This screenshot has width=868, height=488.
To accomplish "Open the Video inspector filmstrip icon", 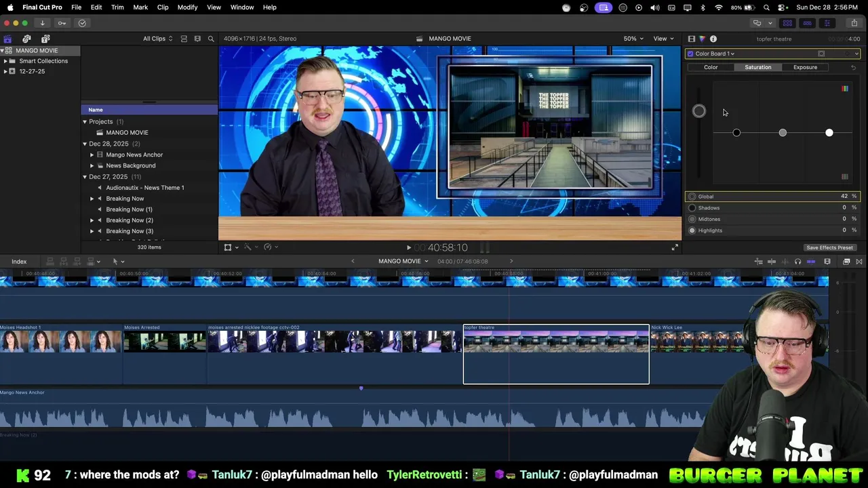I will point(691,39).
